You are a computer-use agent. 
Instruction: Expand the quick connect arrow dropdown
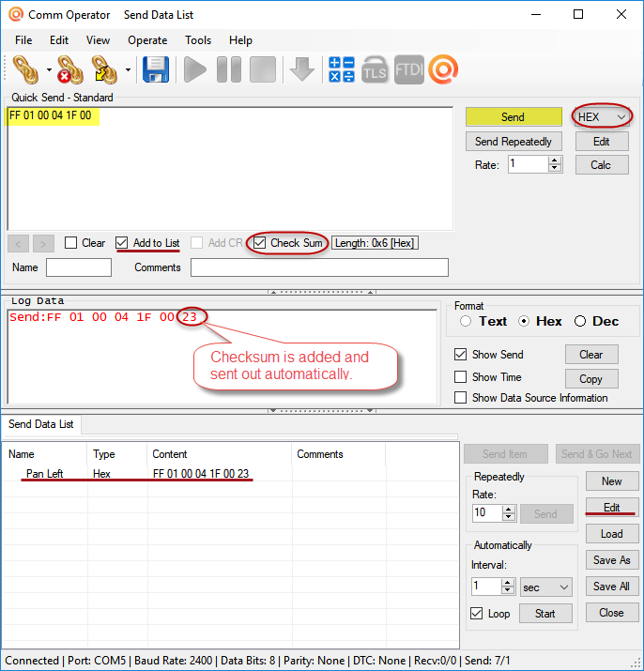(128, 69)
